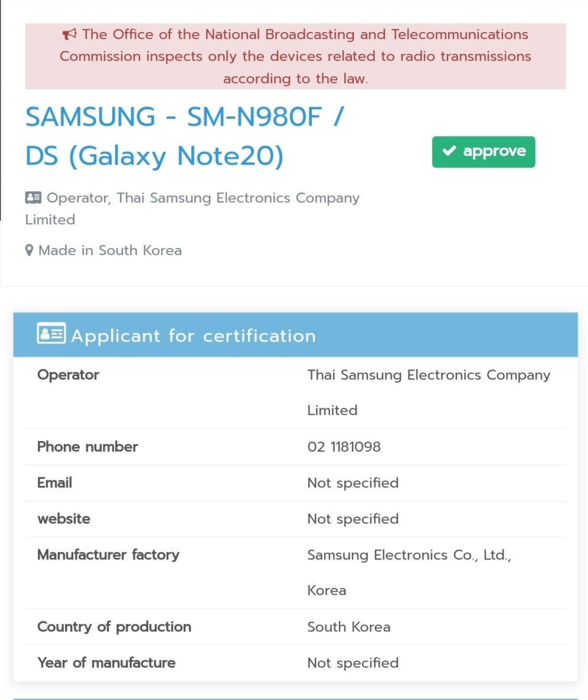Screen dimensions: 588x700
Task: Select the Manufacturer factory label
Action: (x=108, y=555)
